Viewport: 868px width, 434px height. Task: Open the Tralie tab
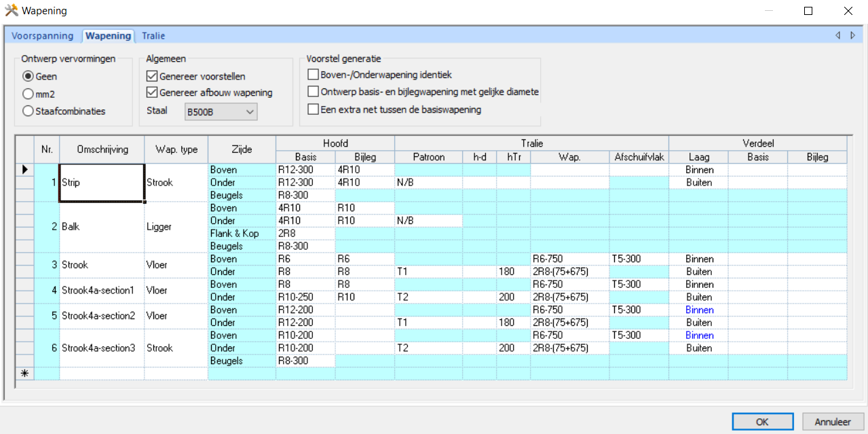pos(153,35)
